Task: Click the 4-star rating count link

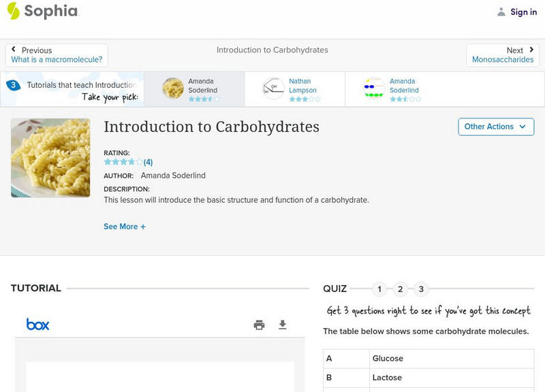Action: coord(148,162)
